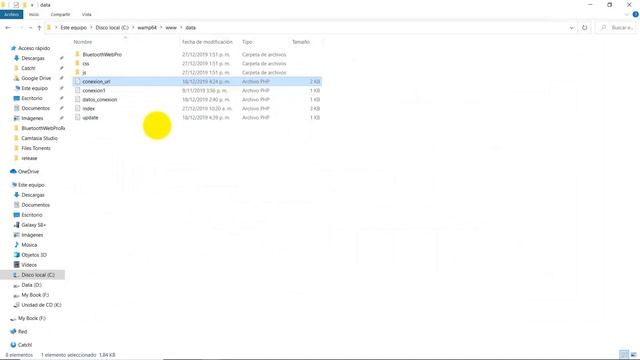
Task: Switch to large icons view in status bar
Action: [x=633, y=355]
